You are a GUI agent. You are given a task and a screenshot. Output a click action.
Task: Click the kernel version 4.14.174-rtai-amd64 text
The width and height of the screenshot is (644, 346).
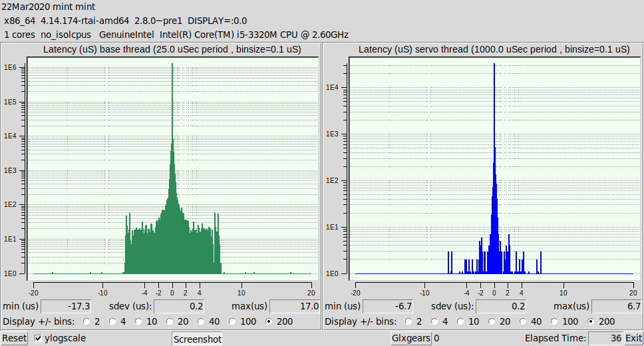coord(84,21)
